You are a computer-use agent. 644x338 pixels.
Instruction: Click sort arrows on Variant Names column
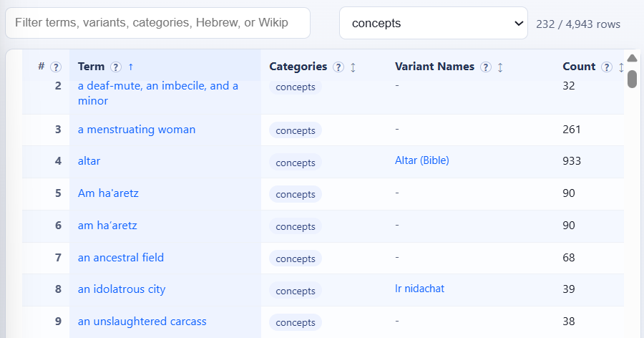pyautogui.click(x=500, y=67)
